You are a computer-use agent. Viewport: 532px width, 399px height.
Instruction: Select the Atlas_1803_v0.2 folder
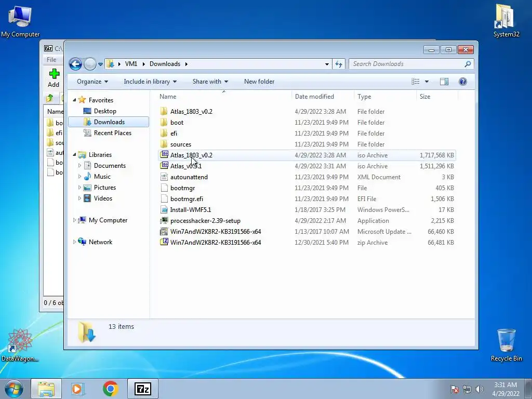coord(307,112)
